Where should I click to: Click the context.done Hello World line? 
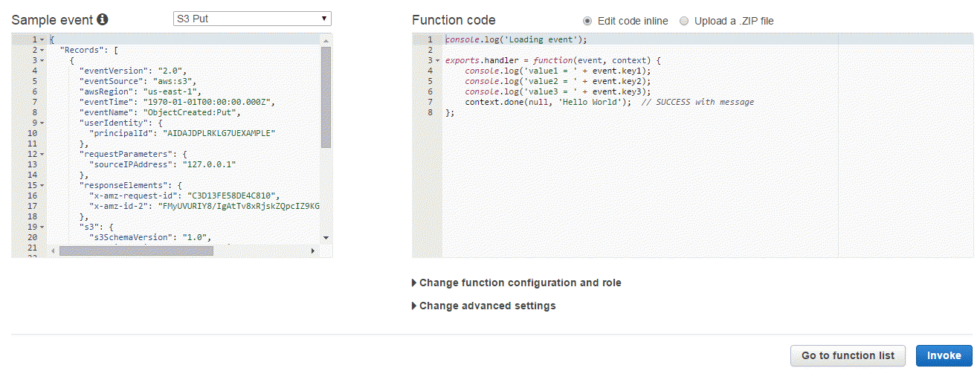tap(609, 102)
